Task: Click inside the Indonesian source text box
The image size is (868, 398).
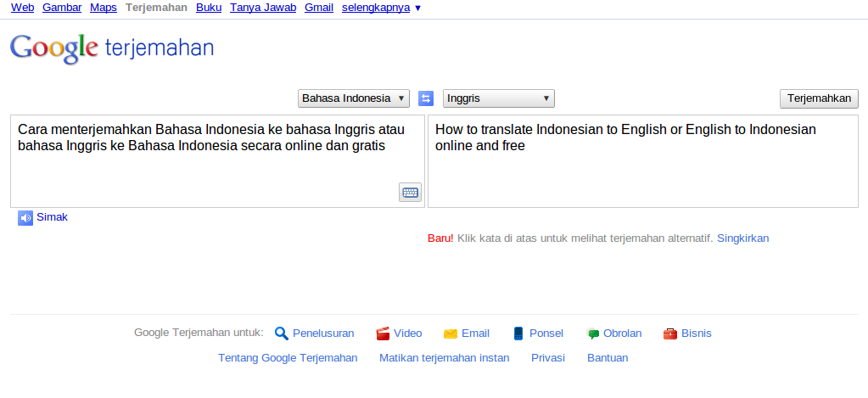Action: click(217, 161)
